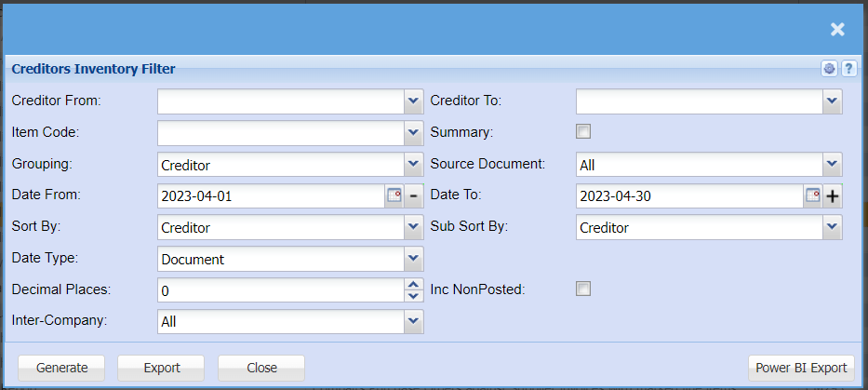The height and width of the screenshot is (390, 868).
Task: Open the Date From calendar picker
Action: [x=394, y=195]
